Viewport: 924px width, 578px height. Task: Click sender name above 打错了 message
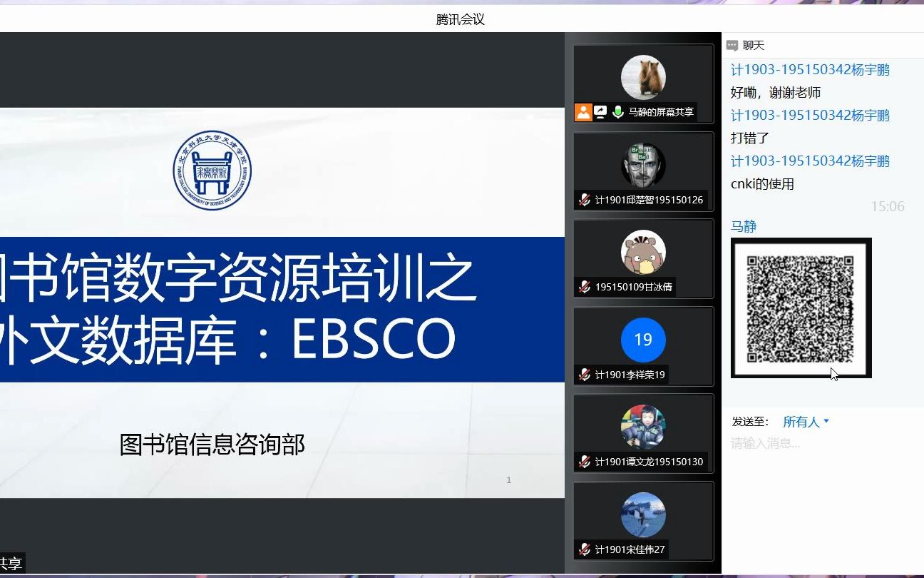pos(810,116)
